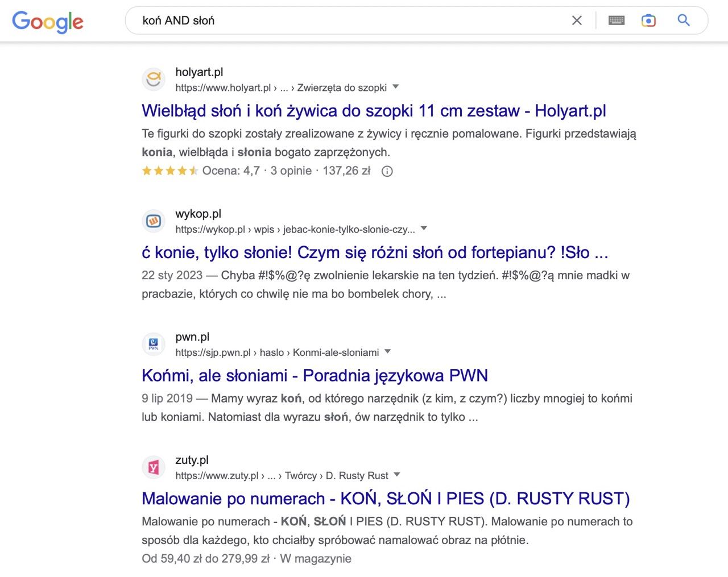Click the wykop.pl site favicon
728x577 pixels.
click(x=154, y=221)
